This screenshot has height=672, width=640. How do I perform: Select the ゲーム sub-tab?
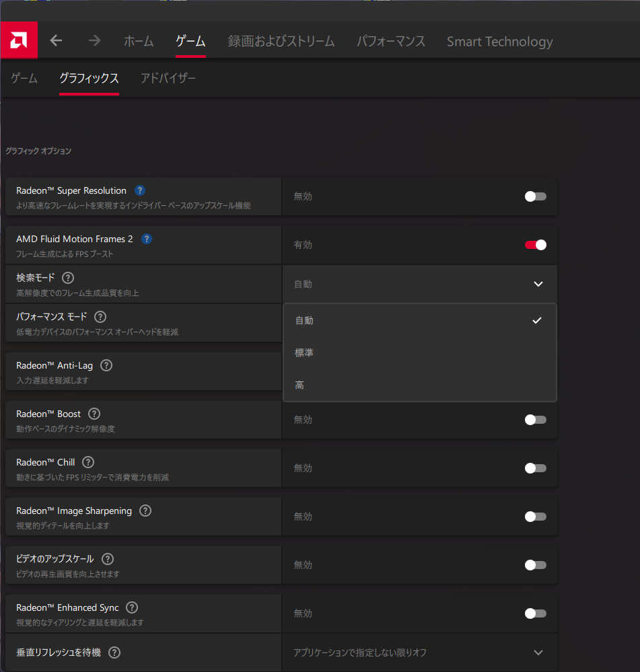(x=24, y=78)
